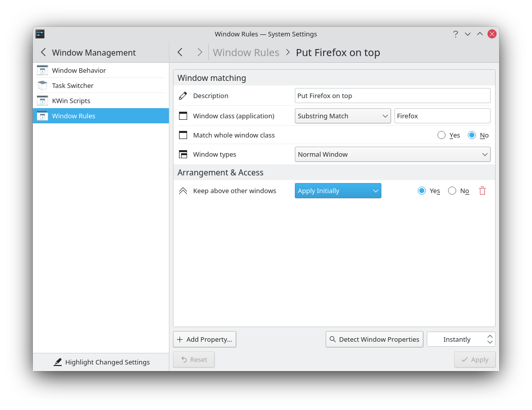The width and height of the screenshot is (532, 410).
Task: Click the double chevron Keep above icon
Action: click(183, 191)
